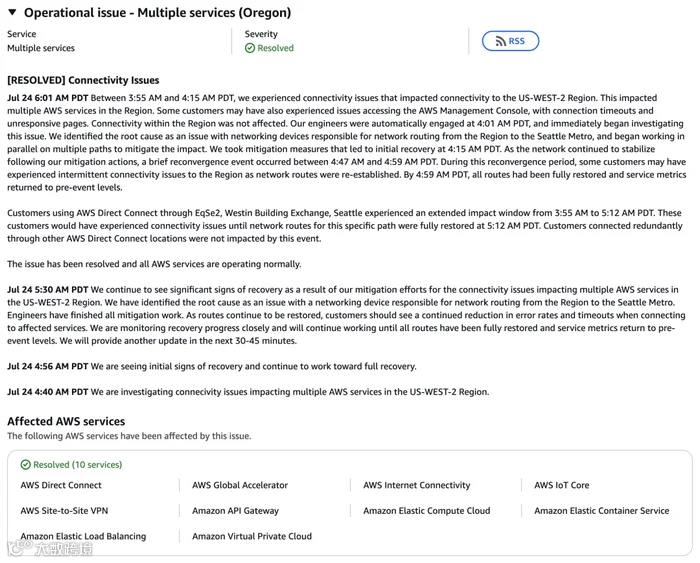This screenshot has height=563, width=700.
Task: Click the Resolved (10 services) checkmark icon
Action: 25,465
